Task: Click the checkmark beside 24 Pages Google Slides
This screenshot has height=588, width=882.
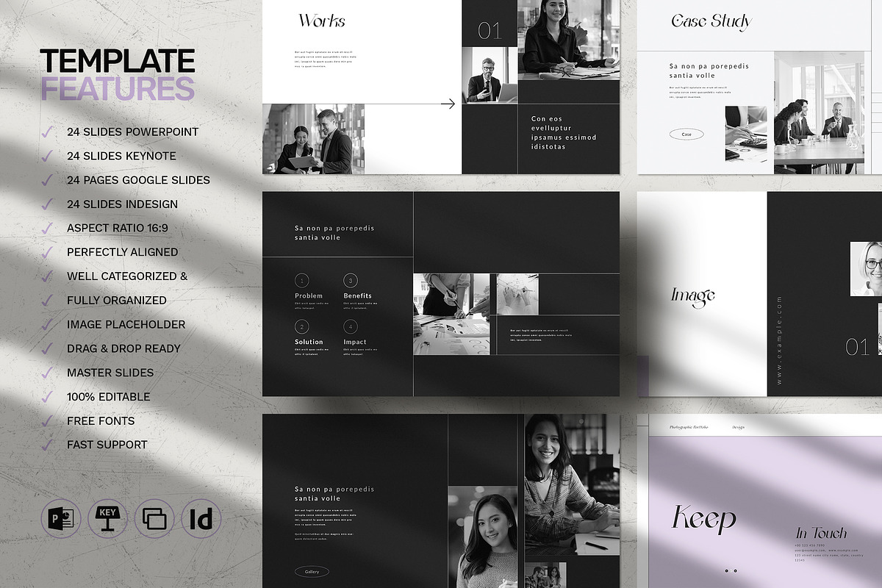Action: (x=48, y=180)
